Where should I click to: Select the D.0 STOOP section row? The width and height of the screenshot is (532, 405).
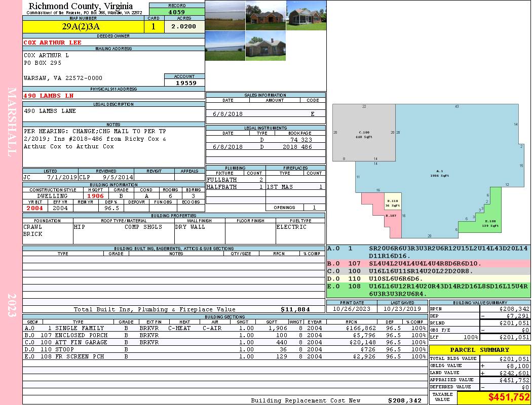tap(225, 349)
